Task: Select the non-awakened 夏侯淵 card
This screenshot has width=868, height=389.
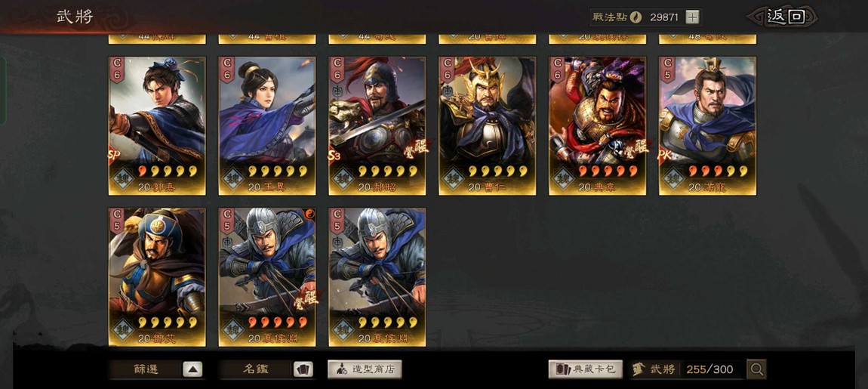Action: 377,277
